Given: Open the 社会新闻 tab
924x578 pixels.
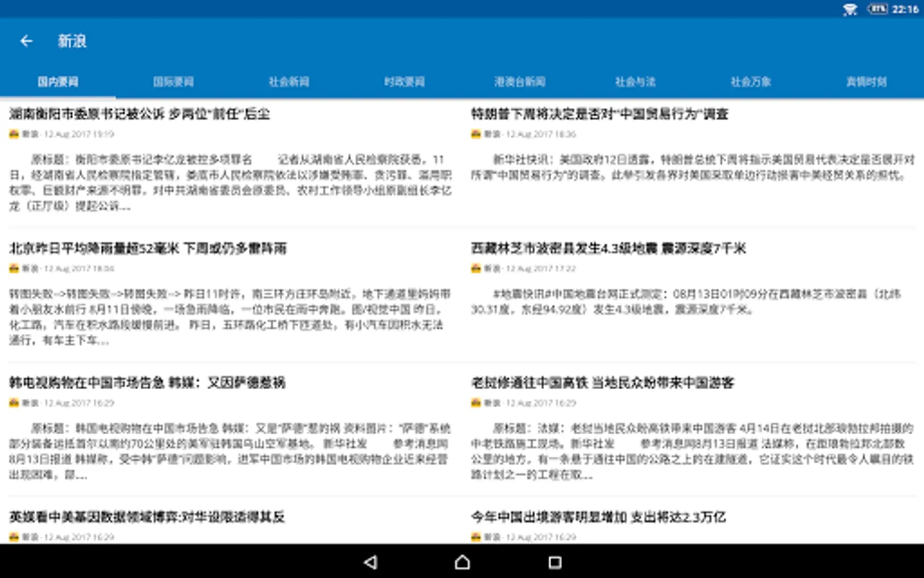Looking at the screenshot, I should (289, 82).
